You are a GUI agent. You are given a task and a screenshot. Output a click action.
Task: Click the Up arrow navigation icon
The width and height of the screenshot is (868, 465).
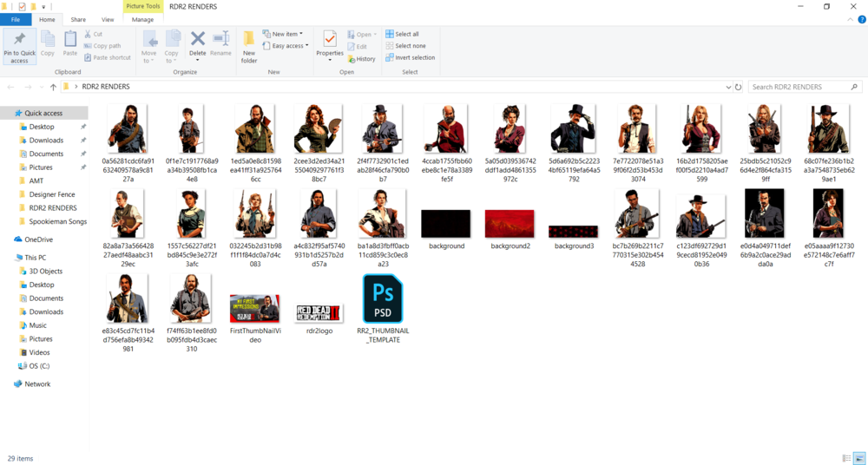point(53,87)
